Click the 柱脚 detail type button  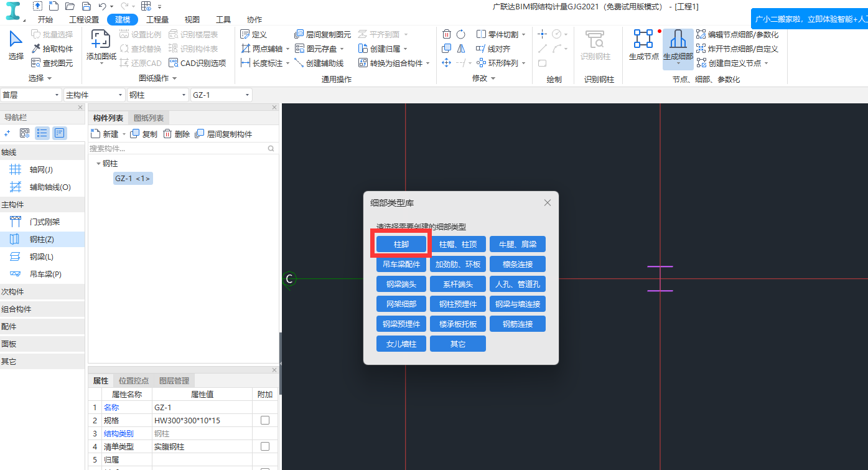[x=401, y=245]
